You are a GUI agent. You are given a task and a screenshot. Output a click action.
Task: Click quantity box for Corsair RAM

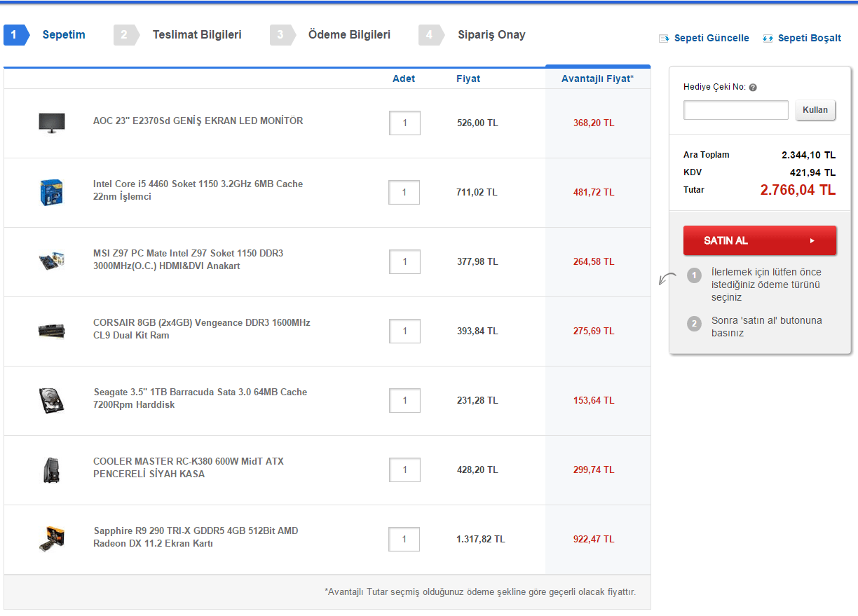404,331
